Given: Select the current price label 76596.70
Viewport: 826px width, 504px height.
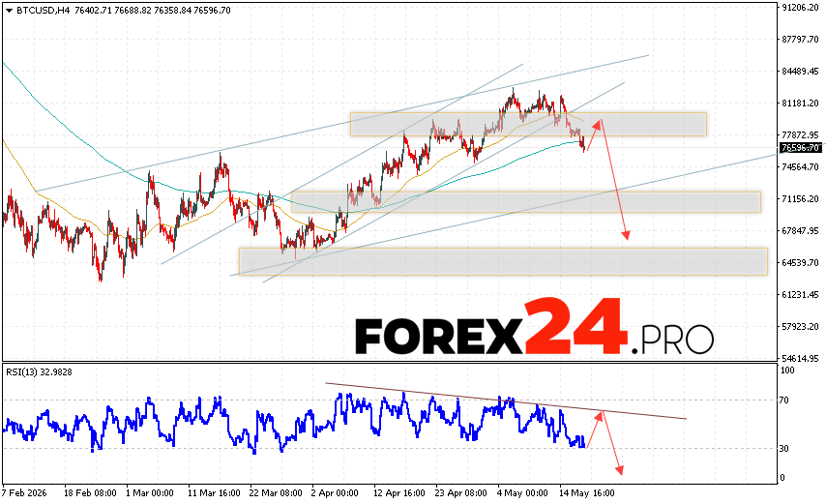Looking at the screenshot, I should (x=800, y=148).
